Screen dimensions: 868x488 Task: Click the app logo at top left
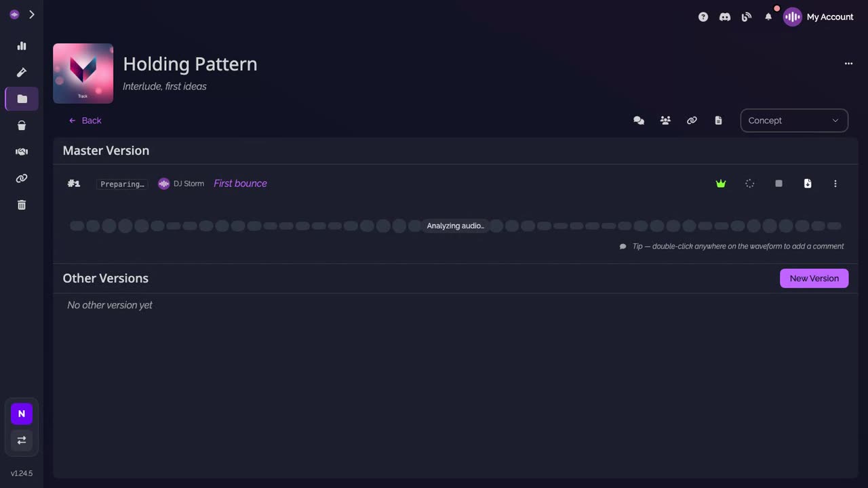point(14,14)
